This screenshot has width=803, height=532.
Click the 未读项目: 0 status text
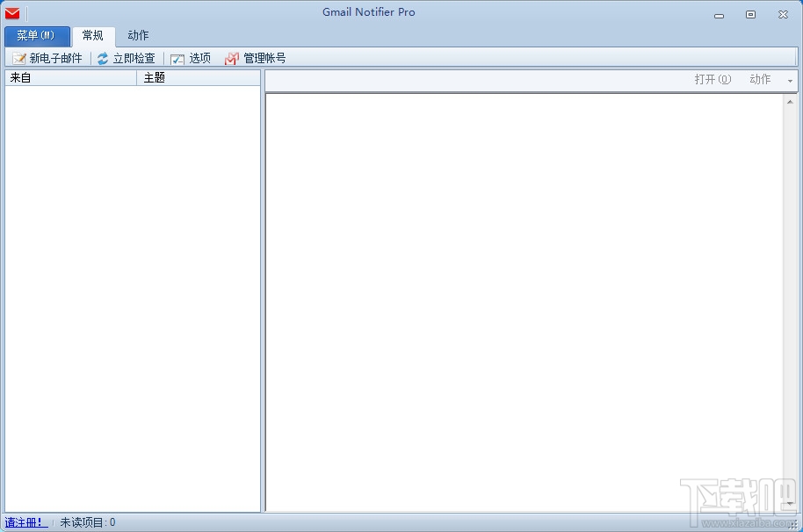88,523
